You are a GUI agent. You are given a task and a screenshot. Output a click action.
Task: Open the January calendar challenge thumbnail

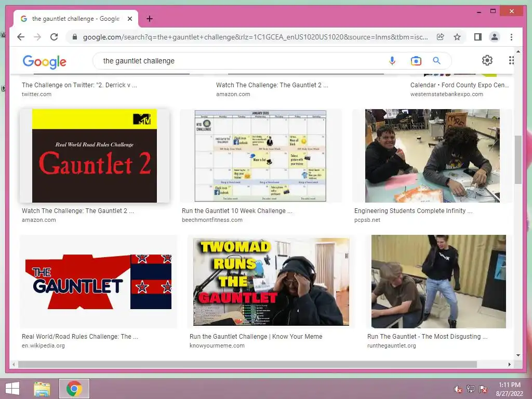tap(260, 156)
